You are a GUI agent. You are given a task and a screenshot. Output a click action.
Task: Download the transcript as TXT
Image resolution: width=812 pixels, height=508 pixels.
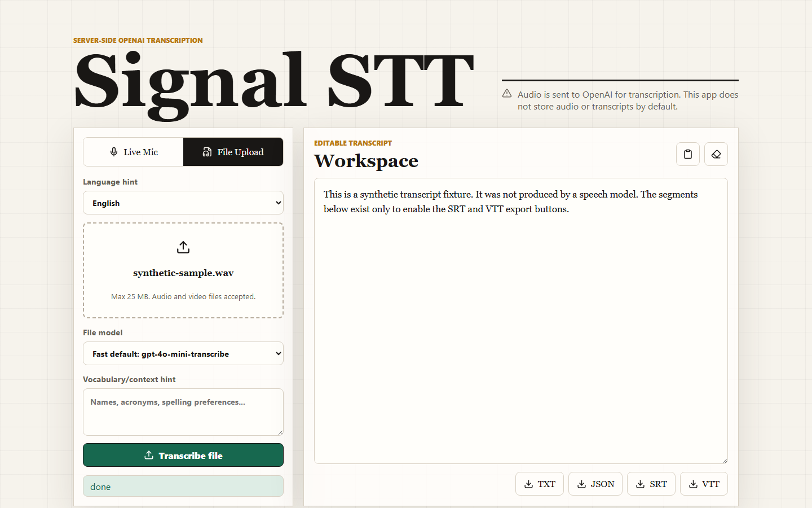click(x=540, y=484)
